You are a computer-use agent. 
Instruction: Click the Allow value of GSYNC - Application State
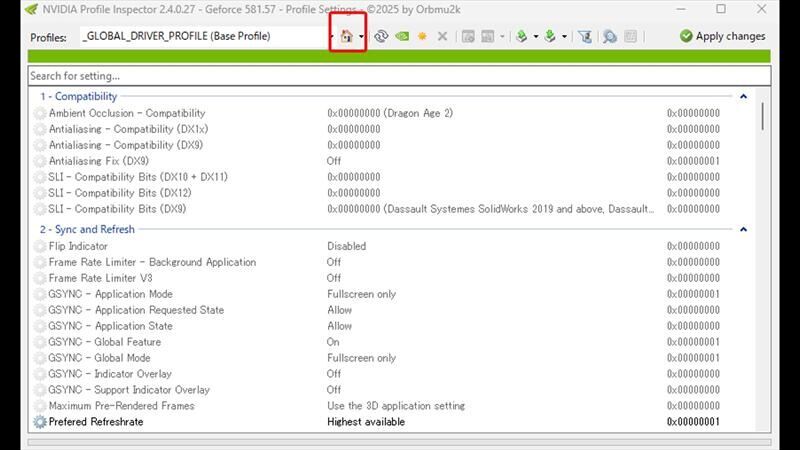pyautogui.click(x=339, y=326)
